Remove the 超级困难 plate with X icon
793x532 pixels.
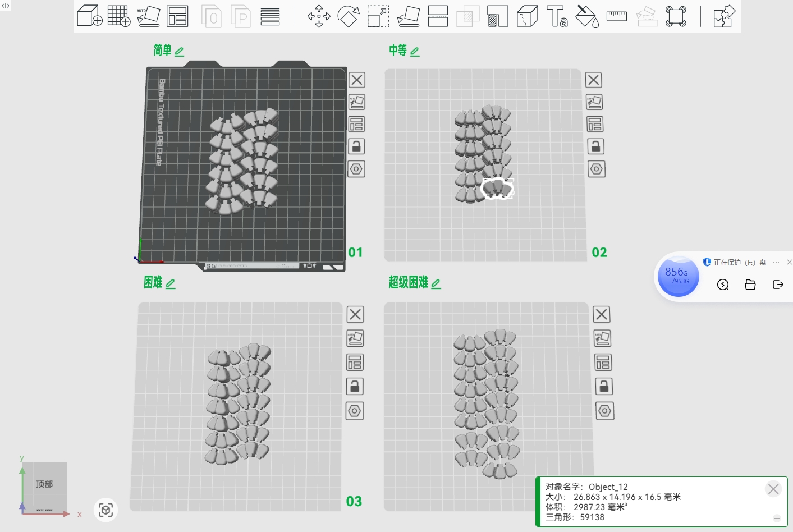point(602,314)
